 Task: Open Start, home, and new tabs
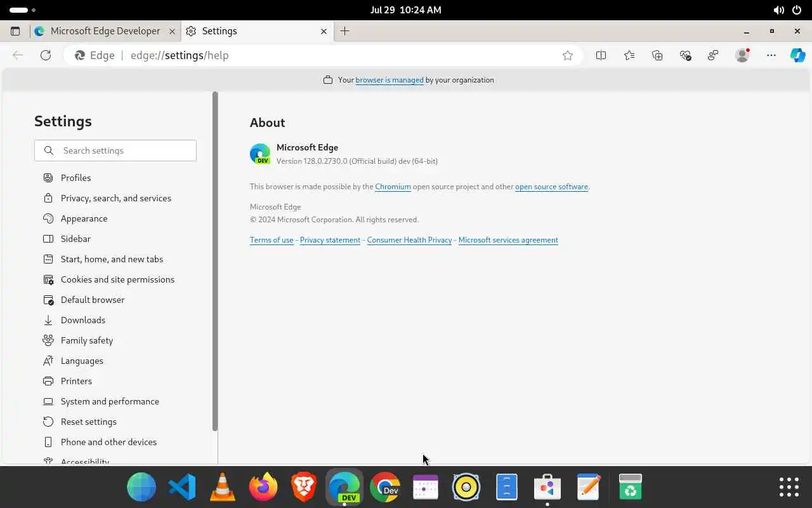[x=112, y=259]
